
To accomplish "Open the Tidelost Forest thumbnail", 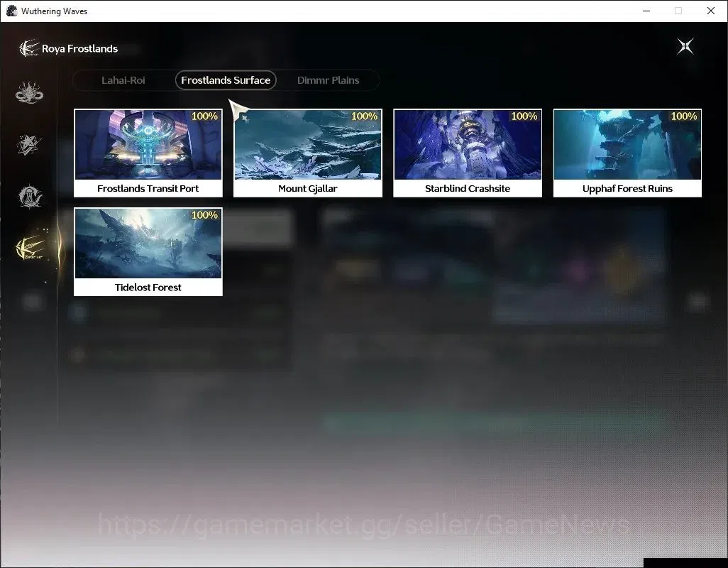I will coord(148,244).
